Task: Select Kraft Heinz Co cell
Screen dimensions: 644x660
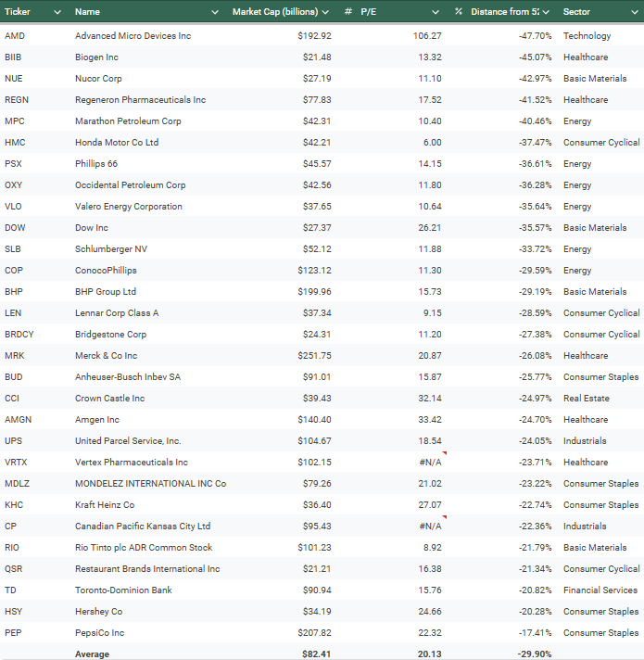Action: click(105, 505)
